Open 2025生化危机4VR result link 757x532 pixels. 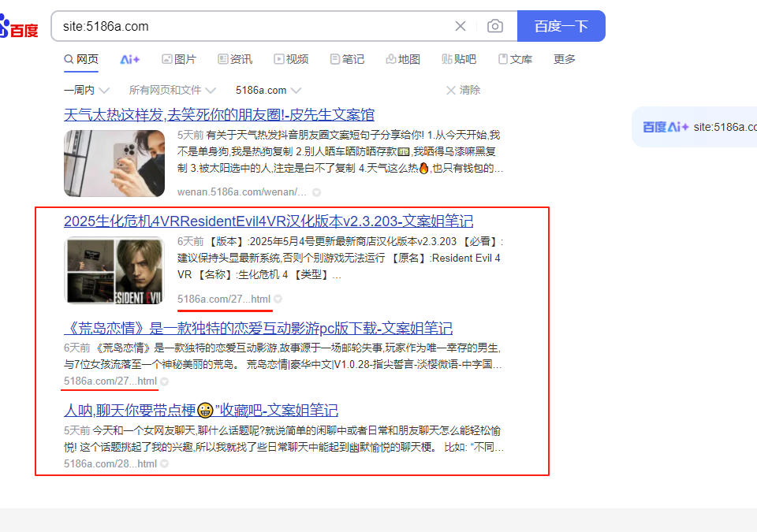point(268,221)
